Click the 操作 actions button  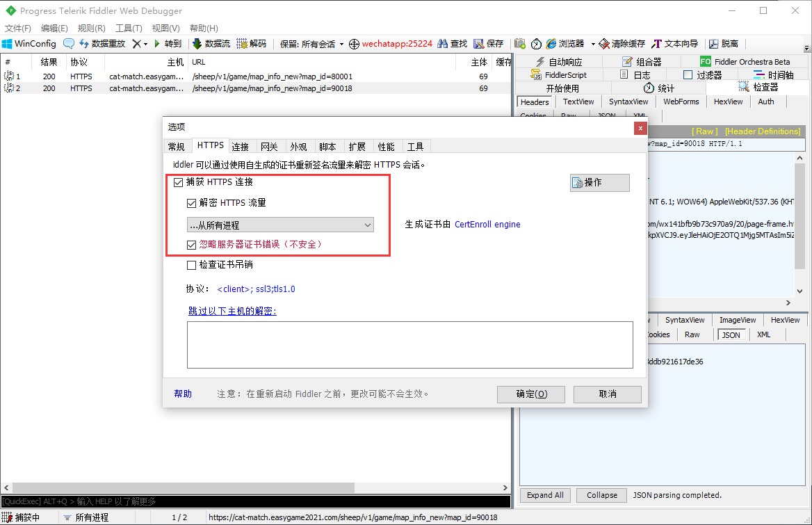click(600, 182)
